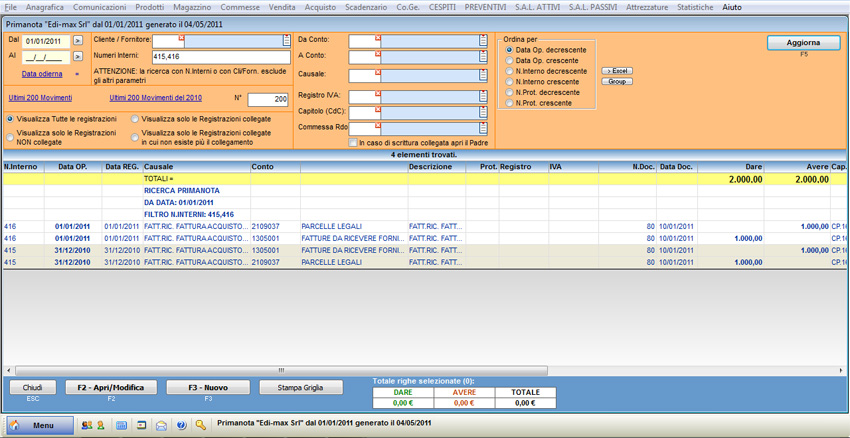Select 'Visualizza solo le Registrazioni NON collegate'
Image resolution: width=850 pixels, height=438 pixels.
pos(11,137)
